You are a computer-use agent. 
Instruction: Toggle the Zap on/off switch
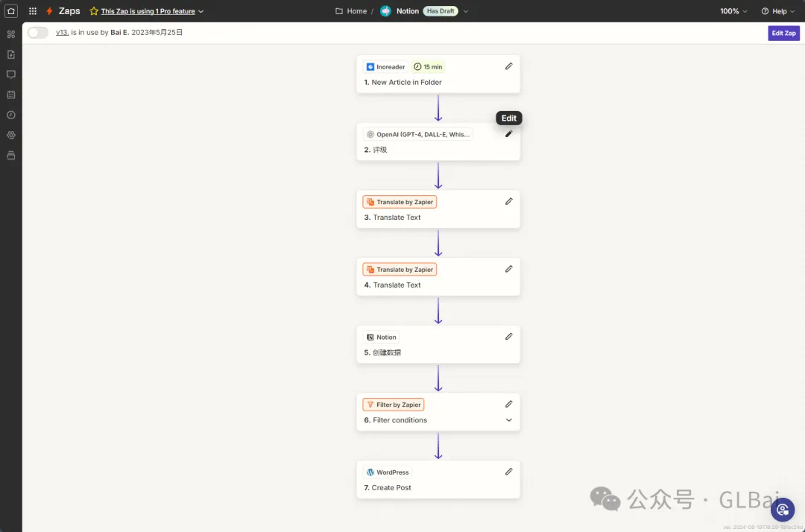38,32
